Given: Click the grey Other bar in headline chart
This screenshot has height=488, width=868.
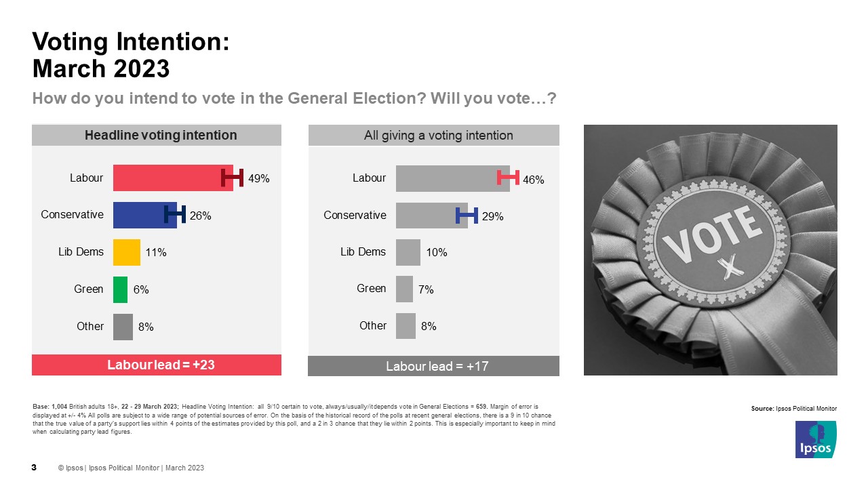Looking at the screenshot, I should coord(123,327).
